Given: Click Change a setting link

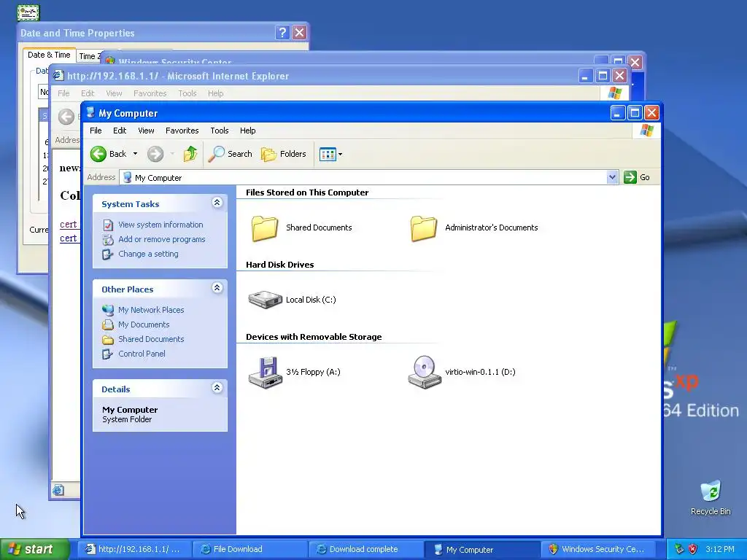Looking at the screenshot, I should (x=148, y=254).
